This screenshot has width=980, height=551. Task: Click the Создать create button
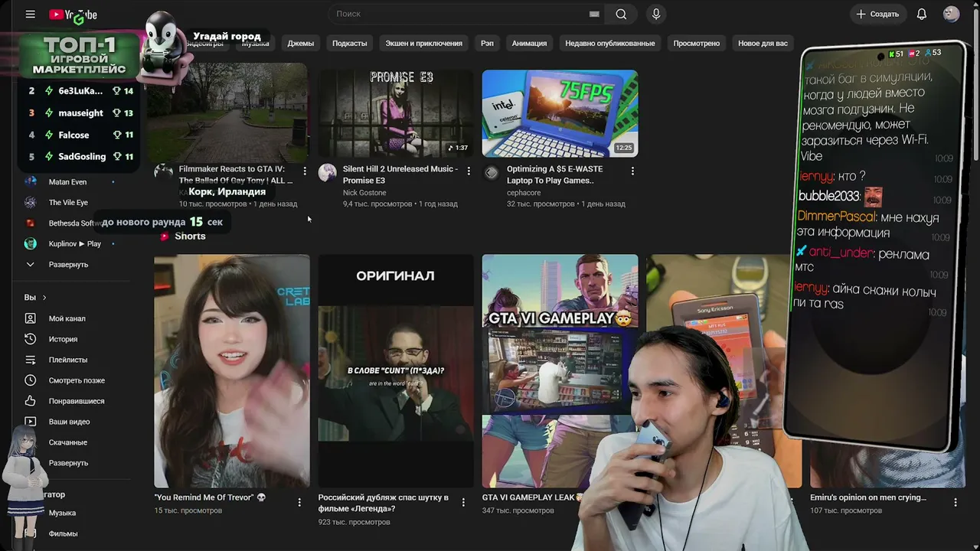(877, 14)
